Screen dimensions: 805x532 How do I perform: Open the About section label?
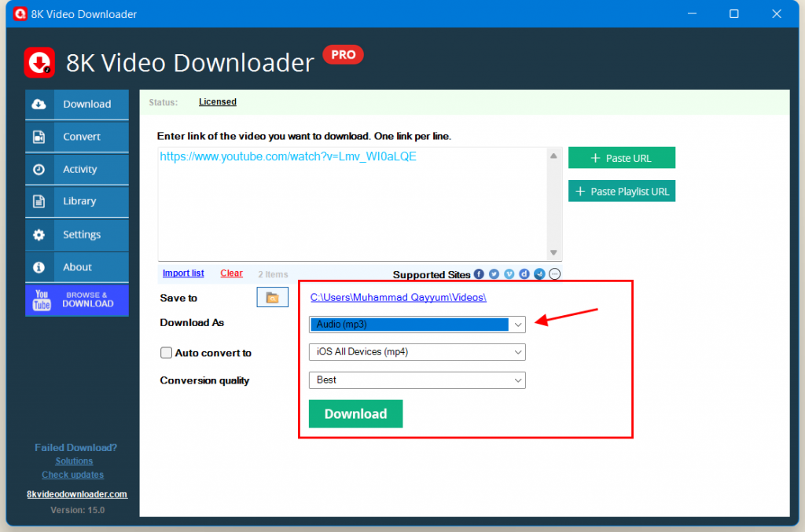tap(78, 267)
